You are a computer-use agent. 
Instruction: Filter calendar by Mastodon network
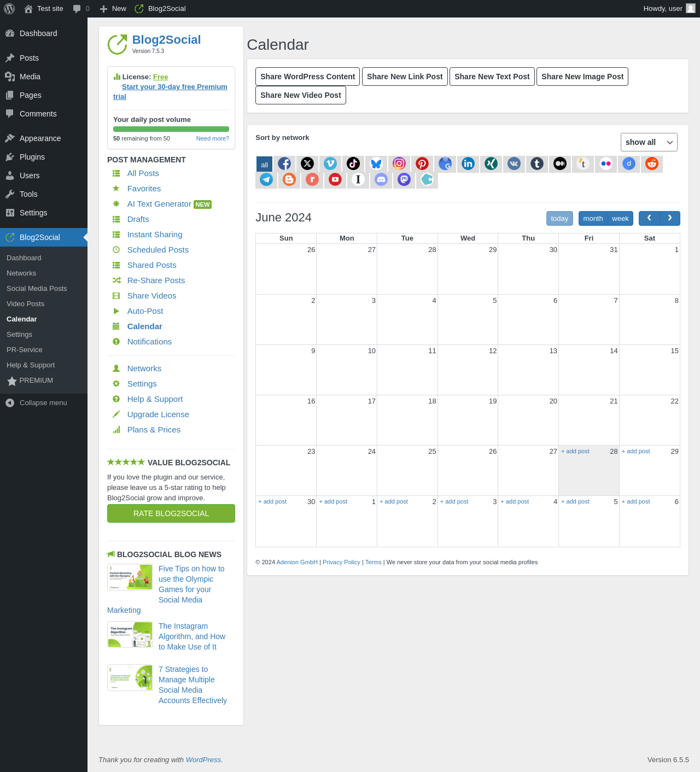coord(404,179)
